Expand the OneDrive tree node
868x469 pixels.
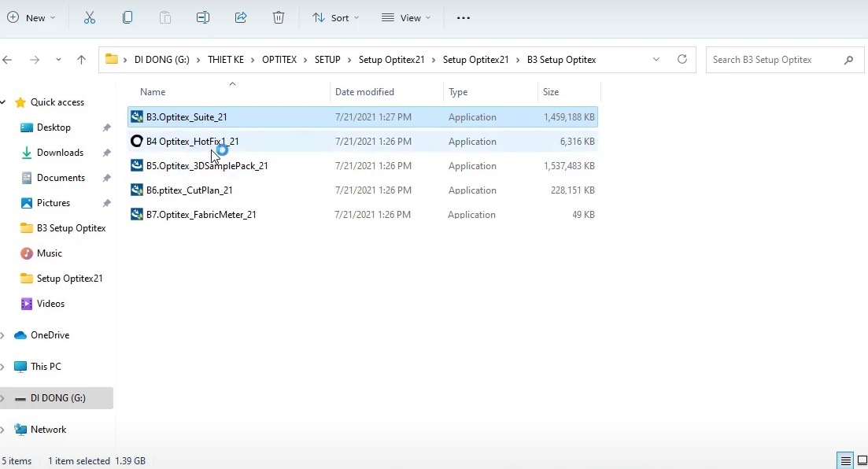[x=3, y=335]
